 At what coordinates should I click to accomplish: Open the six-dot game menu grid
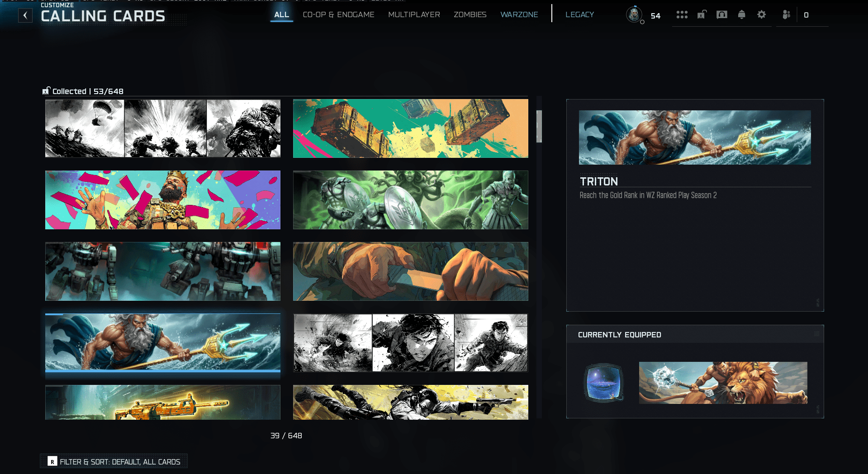[682, 15]
